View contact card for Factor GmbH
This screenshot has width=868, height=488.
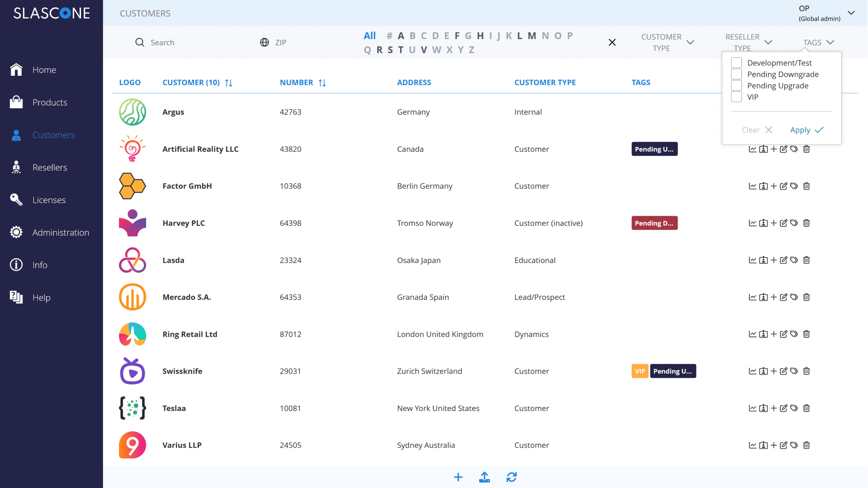(x=763, y=186)
